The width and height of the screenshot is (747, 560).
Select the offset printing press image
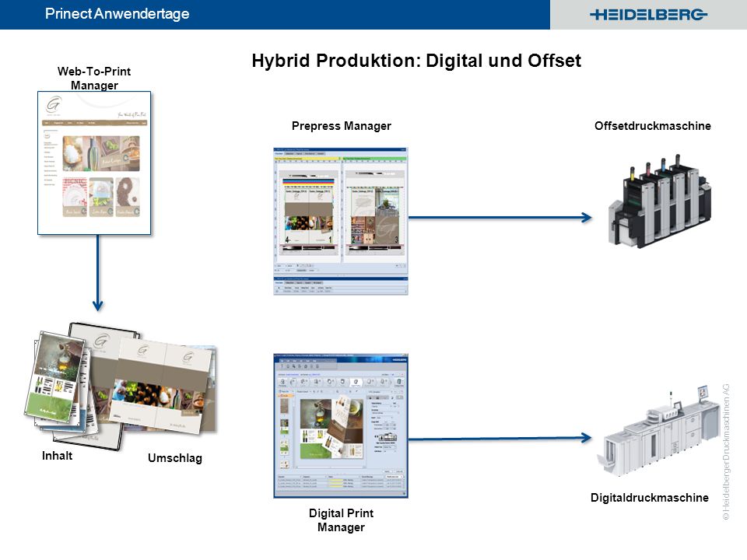(661, 201)
